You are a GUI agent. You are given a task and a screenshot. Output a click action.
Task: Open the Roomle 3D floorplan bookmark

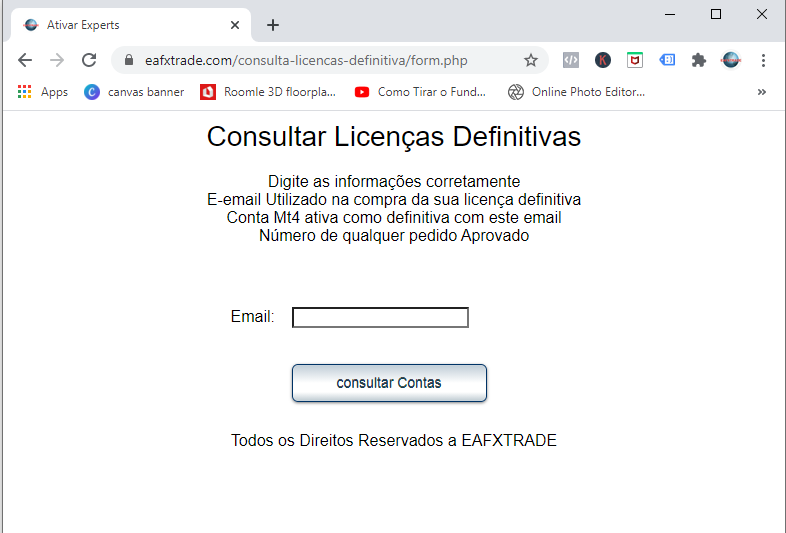tap(268, 92)
